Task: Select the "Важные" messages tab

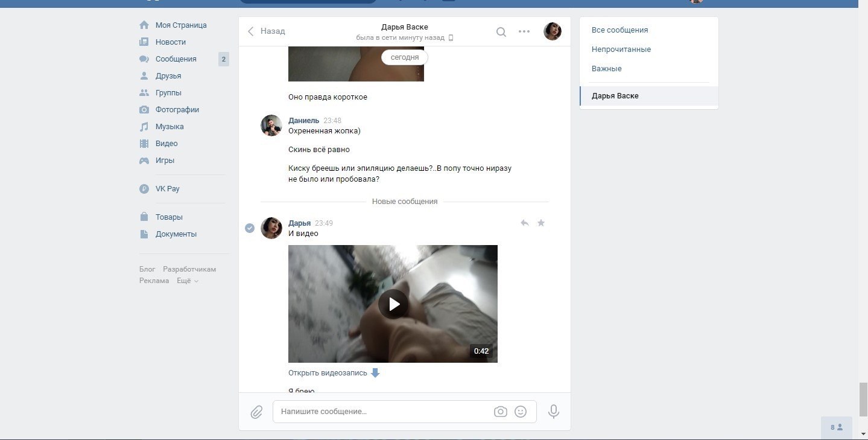Action: point(606,69)
